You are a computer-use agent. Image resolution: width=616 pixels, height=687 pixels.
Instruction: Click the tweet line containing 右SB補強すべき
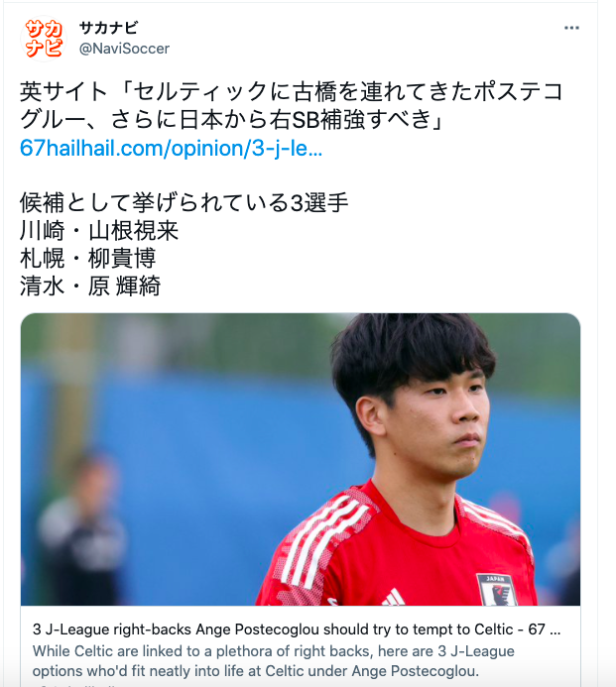[x=232, y=120]
